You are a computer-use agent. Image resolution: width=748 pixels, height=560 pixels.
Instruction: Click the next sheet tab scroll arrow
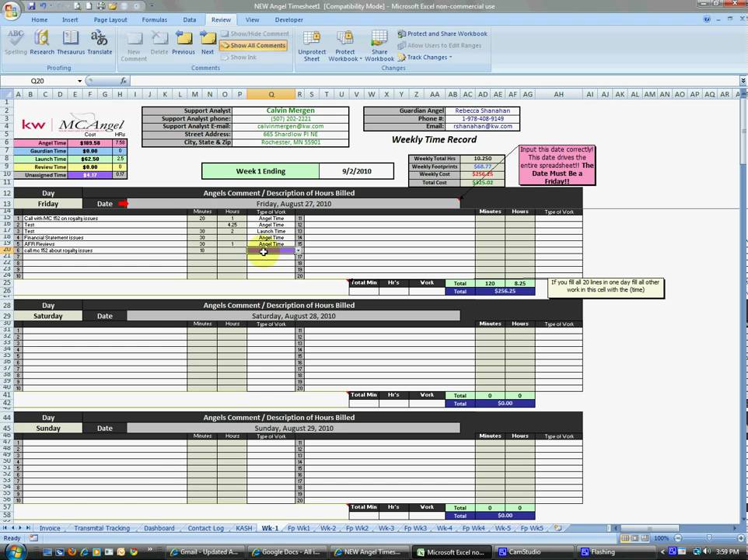point(20,528)
